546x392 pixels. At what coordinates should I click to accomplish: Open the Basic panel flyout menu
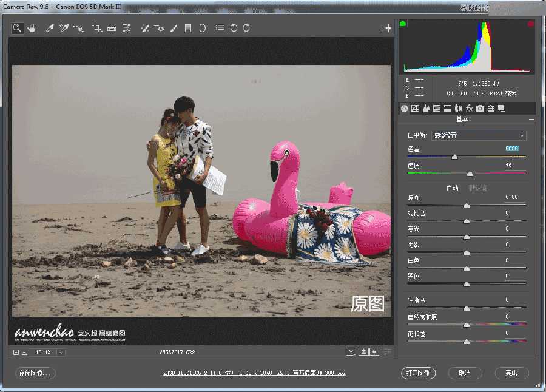point(531,118)
